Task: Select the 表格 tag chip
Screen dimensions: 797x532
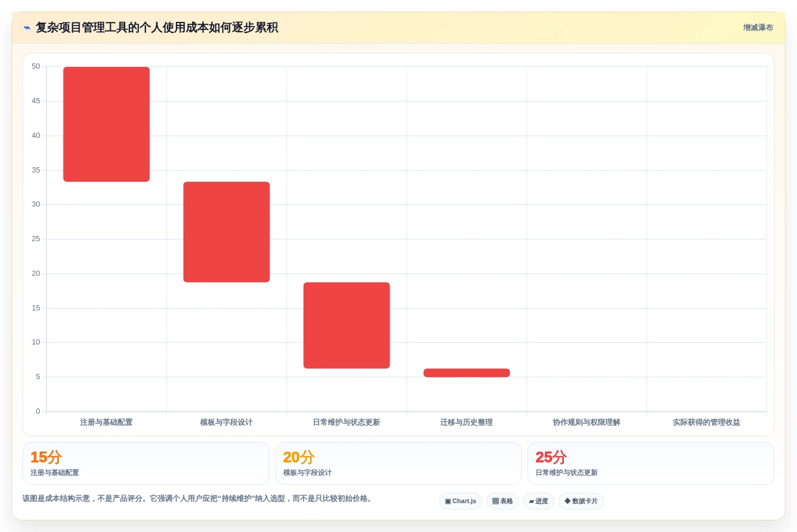Action: click(x=503, y=501)
